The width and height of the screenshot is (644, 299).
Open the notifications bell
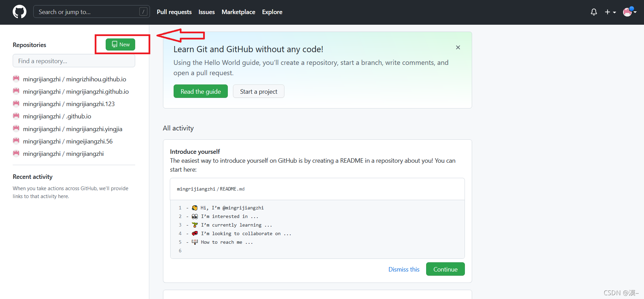594,12
